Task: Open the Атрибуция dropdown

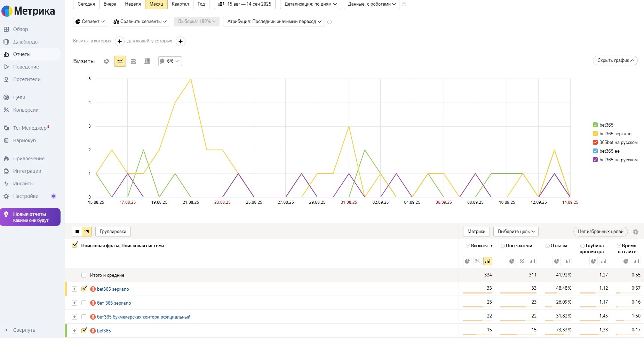Action: (x=274, y=22)
